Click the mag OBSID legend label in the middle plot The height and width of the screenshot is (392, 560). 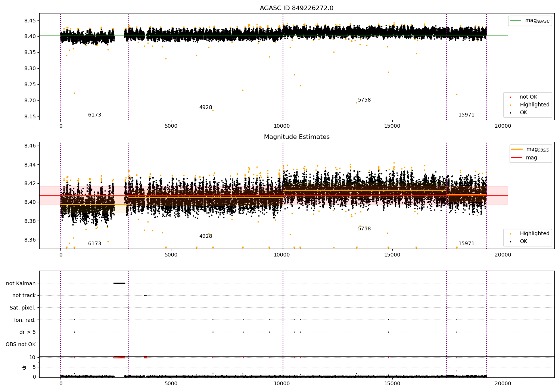538,150
